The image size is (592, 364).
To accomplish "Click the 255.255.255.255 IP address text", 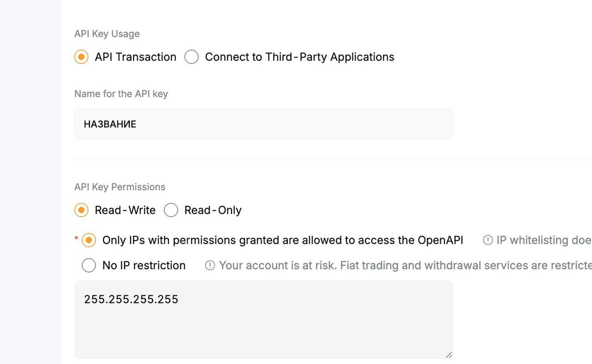I will [x=131, y=299].
